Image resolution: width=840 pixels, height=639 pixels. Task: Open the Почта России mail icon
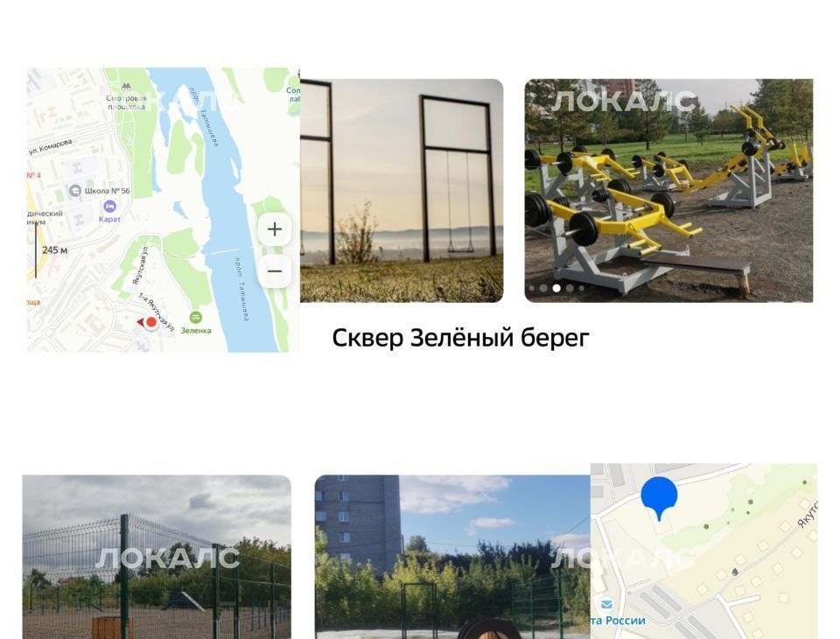tap(606, 605)
